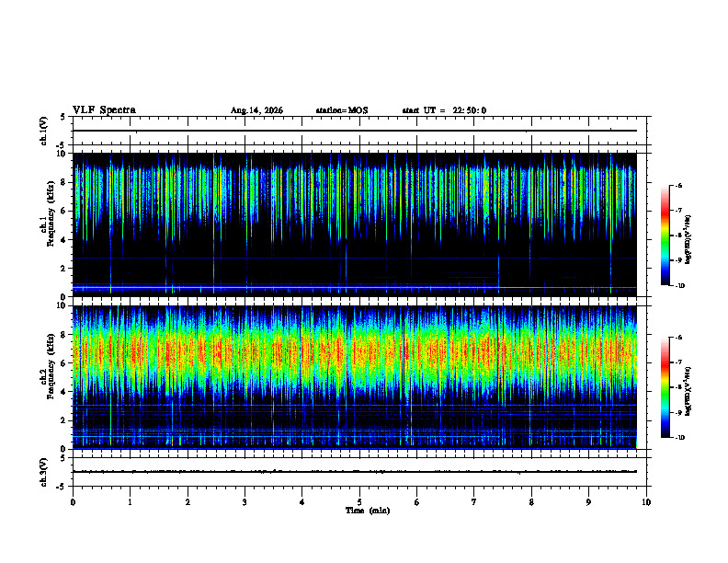Click the ch.1 "Frequency (kHz)" axis label
The height and width of the screenshot is (563, 728).
click(51, 213)
